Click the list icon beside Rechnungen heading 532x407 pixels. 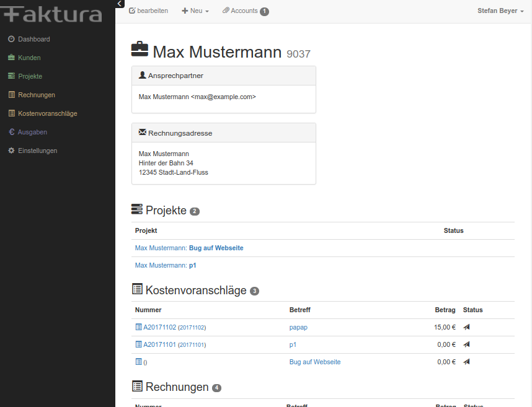coord(137,386)
